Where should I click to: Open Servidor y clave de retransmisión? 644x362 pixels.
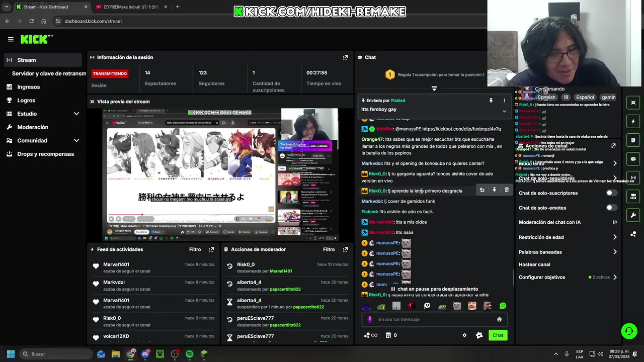point(49,73)
